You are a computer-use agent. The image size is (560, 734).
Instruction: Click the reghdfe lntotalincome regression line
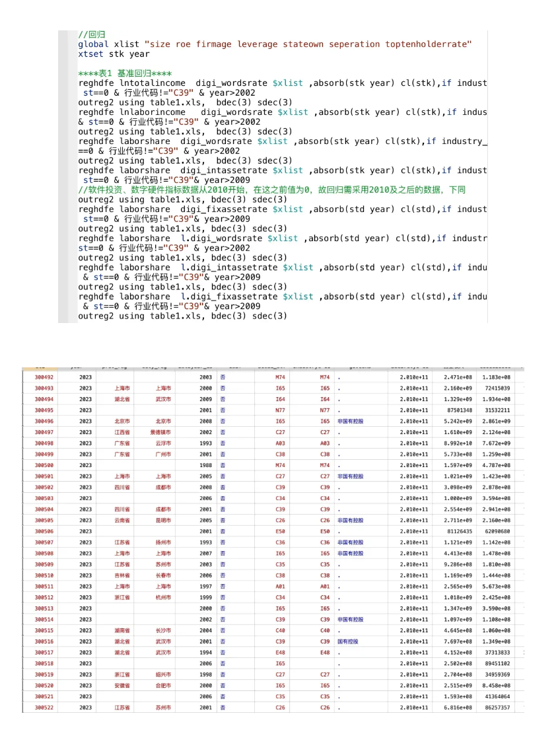[x=283, y=83]
